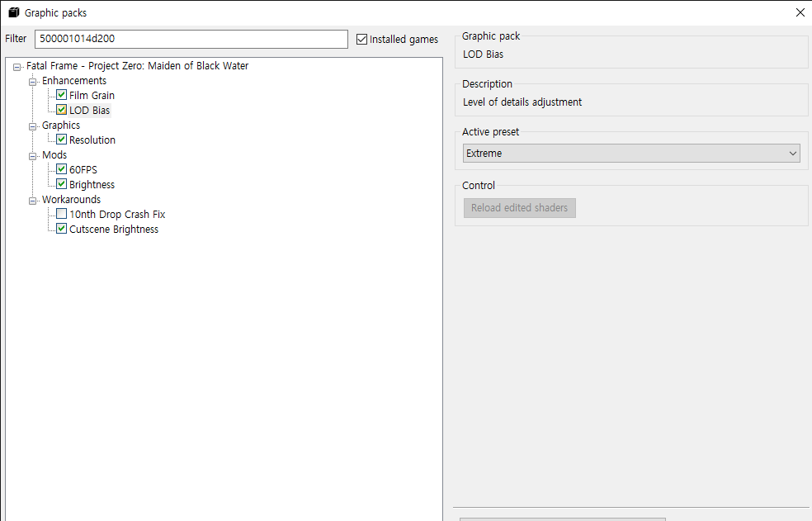Click the Reload edited shaders button
The image size is (812, 521).
(519, 208)
